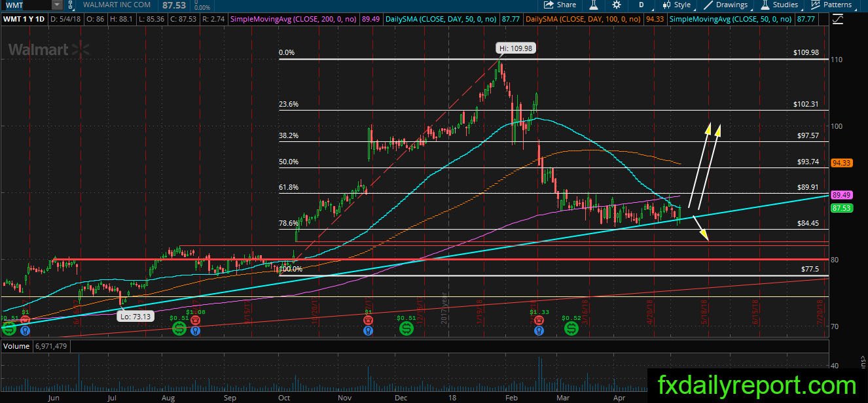Click the blue lightbulb icon below $1.08 earnings

tap(194, 331)
